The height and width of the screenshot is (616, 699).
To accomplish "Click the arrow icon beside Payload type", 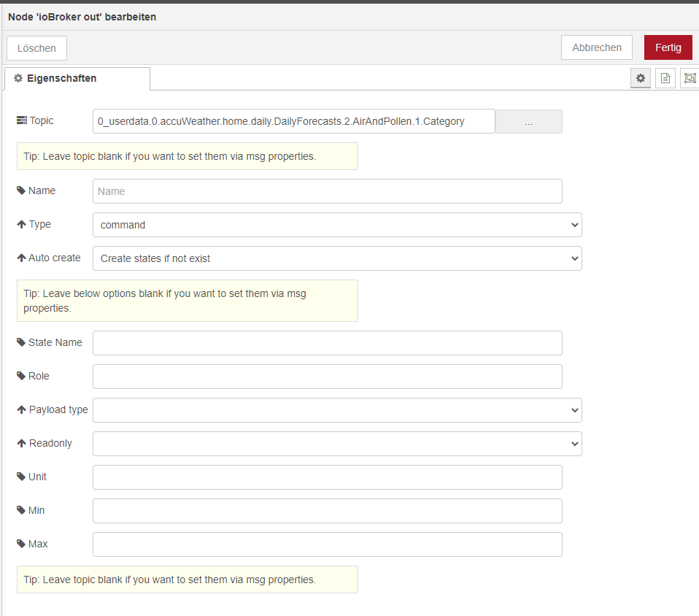I will (21, 409).
